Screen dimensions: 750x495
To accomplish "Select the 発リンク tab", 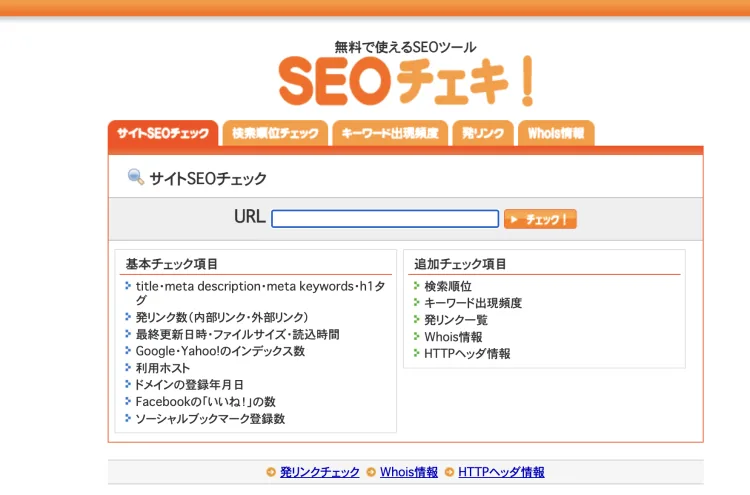I will [x=483, y=133].
